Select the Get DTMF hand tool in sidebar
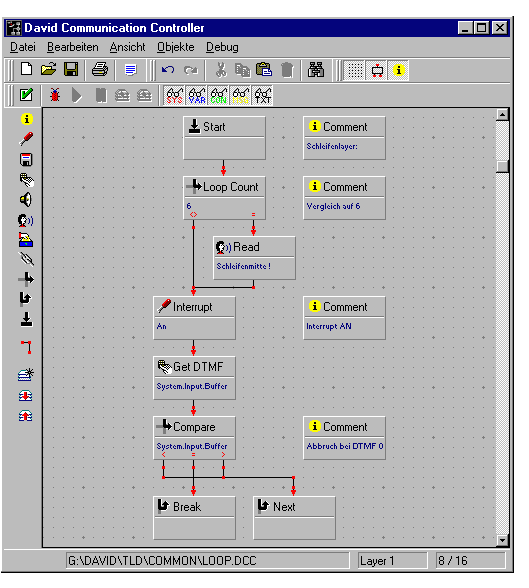Screen dimensions: 529x588 (26, 180)
